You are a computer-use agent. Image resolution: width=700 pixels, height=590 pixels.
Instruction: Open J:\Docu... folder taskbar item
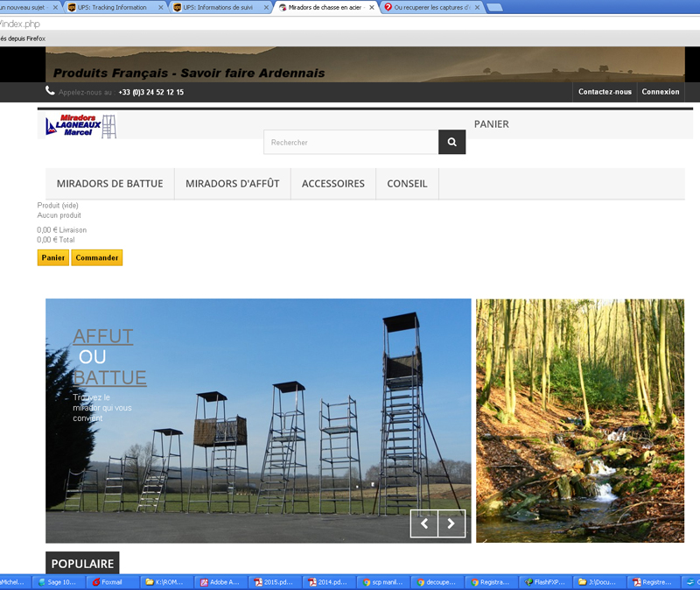tap(599, 582)
